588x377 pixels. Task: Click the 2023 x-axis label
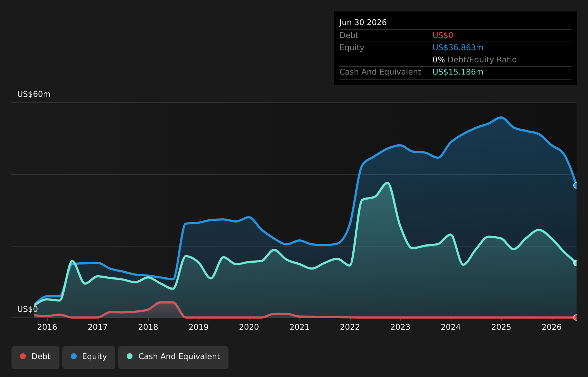tap(400, 327)
